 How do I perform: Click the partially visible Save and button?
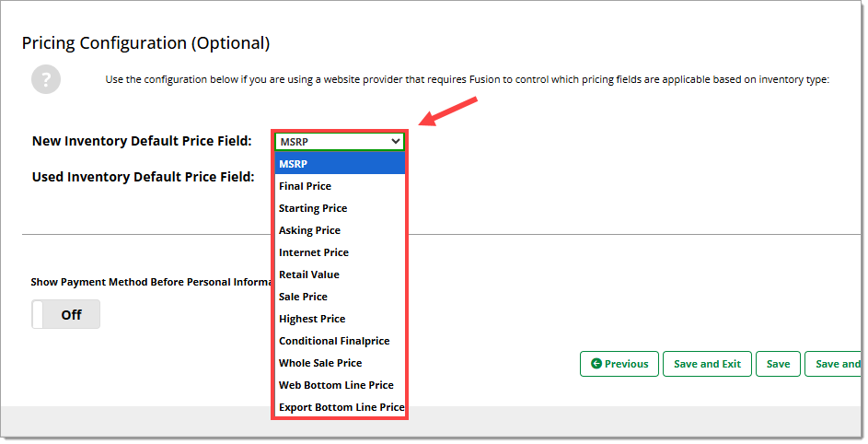click(836, 364)
